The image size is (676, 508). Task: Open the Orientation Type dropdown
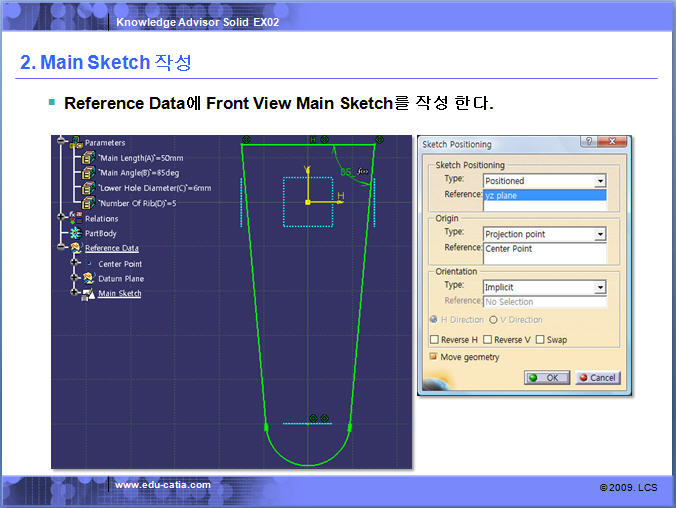click(x=600, y=287)
